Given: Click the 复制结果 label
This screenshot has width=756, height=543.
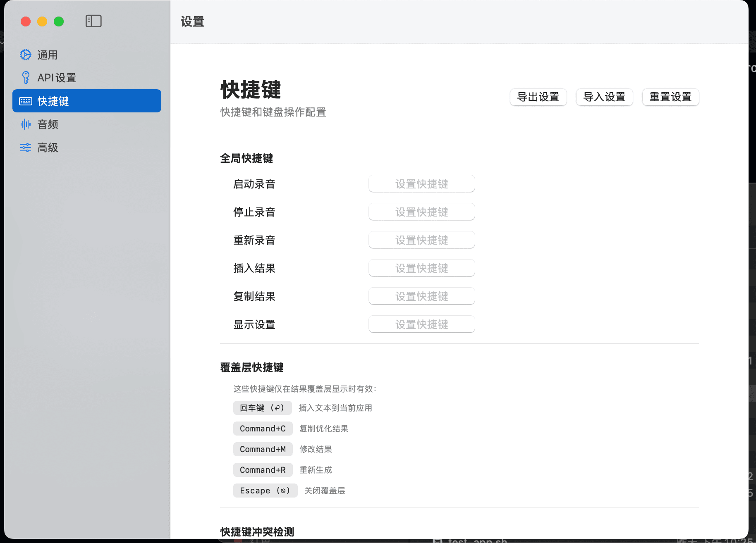Looking at the screenshot, I should [x=254, y=296].
